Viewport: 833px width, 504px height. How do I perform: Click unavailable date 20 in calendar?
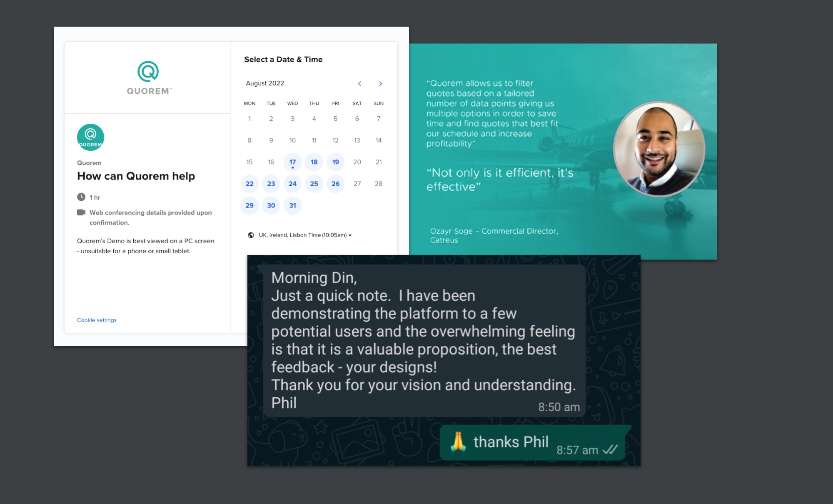(357, 162)
